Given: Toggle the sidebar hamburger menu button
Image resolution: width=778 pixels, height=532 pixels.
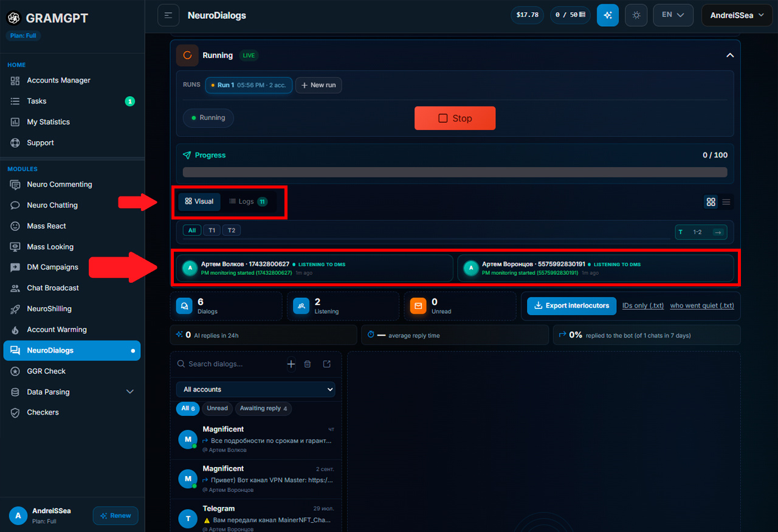Looking at the screenshot, I should [x=168, y=15].
